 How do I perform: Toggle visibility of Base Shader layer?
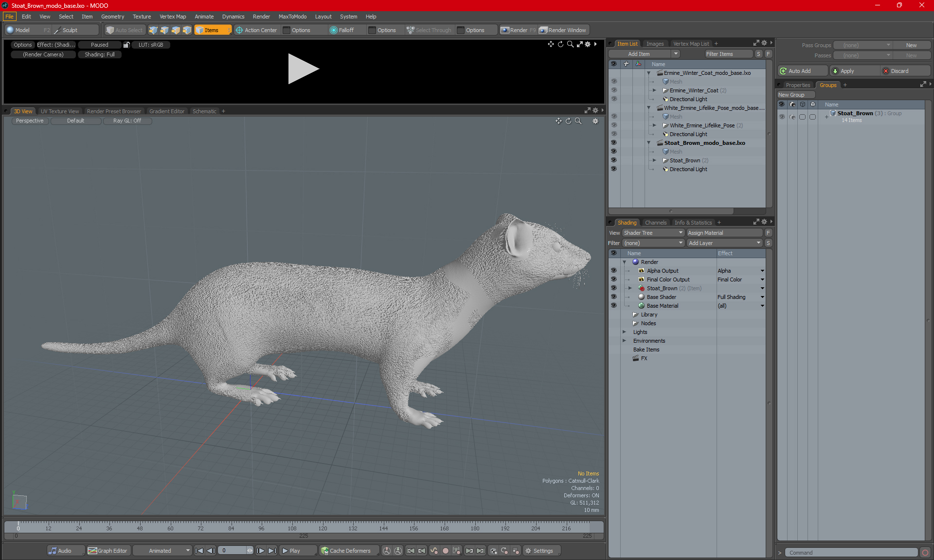click(613, 297)
